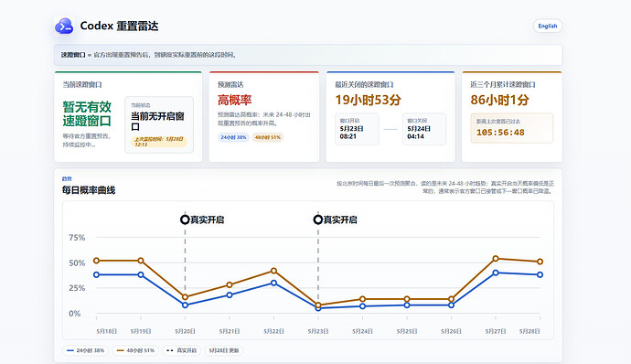The image size is (631, 364).
Task: Click the 速蹬窗口 definition banner
Action: [x=308, y=55]
